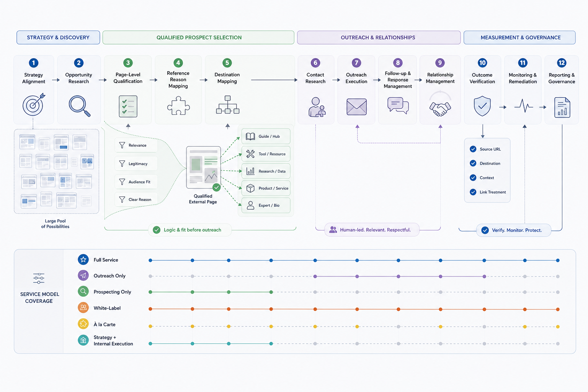Image resolution: width=588 pixels, height=392 pixels.
Task: Click the Reporting & Governance document icon
Action: click(x=562, y=107)
